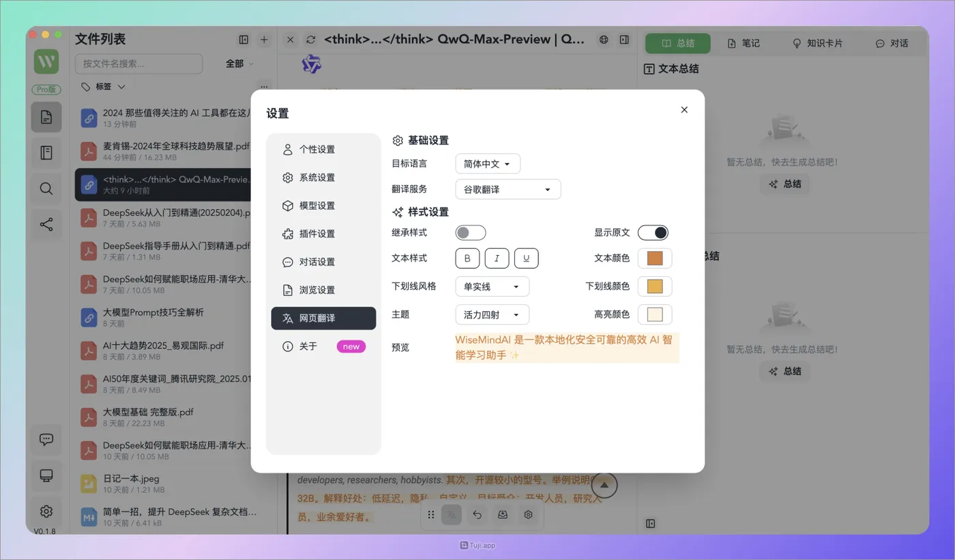The width and height of the screenshot is (955, 560).
Task: Open the 目标语言 dropdown
Action: click(x=488, y=164)
